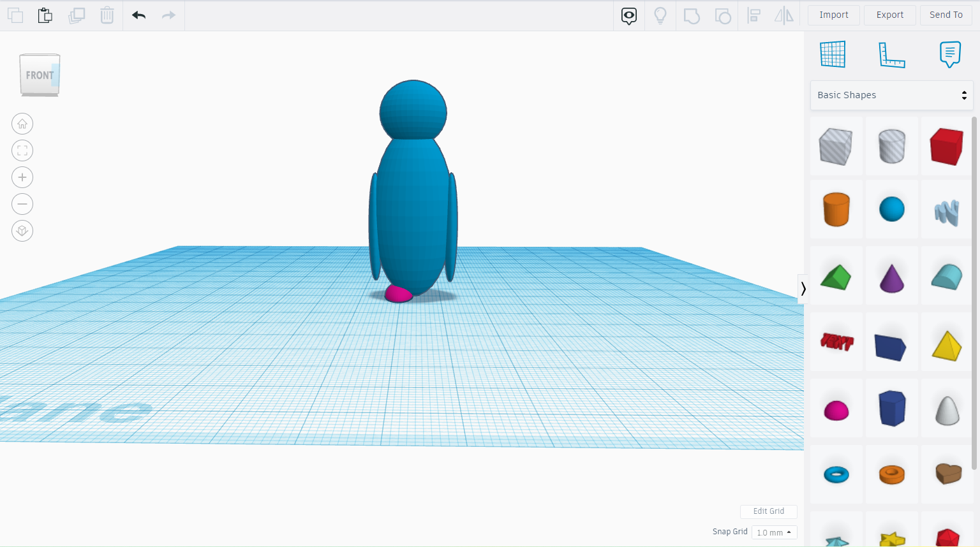Click the Duplicate and repeat icon

(x=77, y=15)
